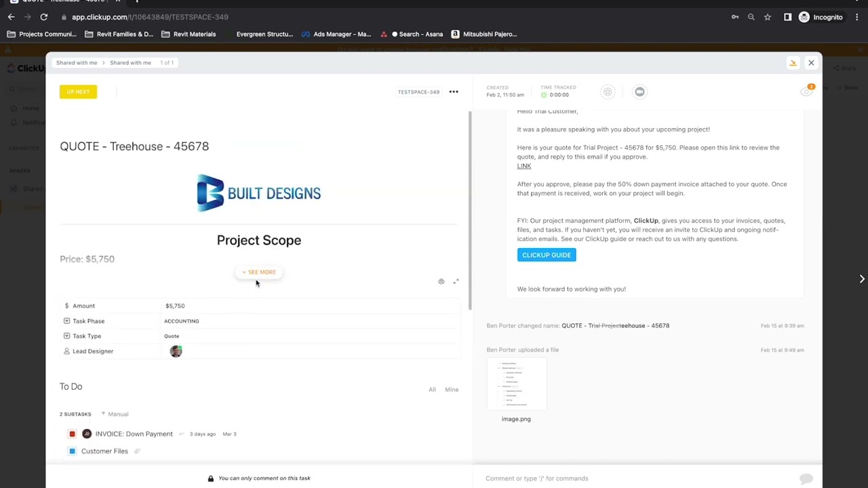This screenshot has width=868, height=488.
Task: Toggle the watchers eye icon
Action: click(x=806, y=91)
